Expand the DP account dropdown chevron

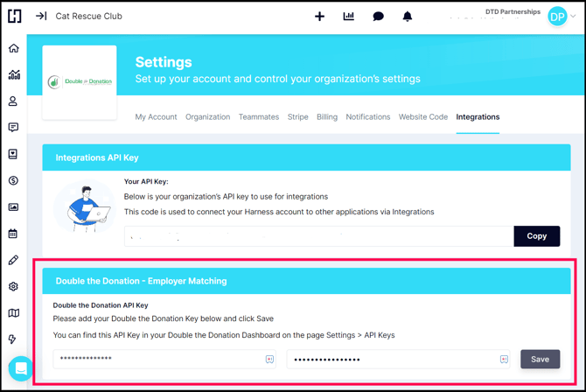coord(574,17)
